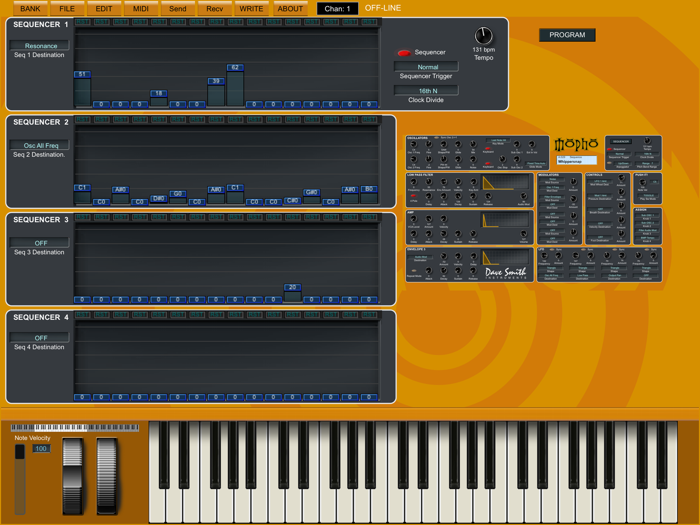Screen dimensions: 700x525
Task: Select Sequencer 2 step labeled C#0
Action: click(x=292, y=201)
